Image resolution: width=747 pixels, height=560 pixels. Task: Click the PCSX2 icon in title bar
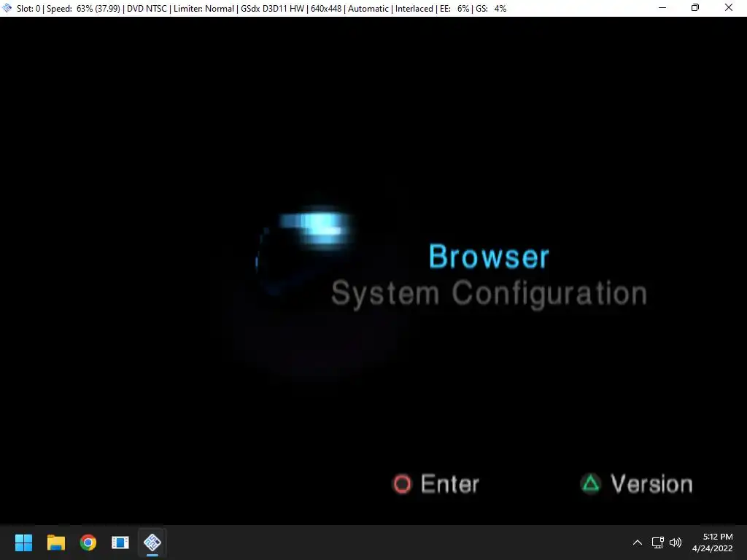point(7,7)
